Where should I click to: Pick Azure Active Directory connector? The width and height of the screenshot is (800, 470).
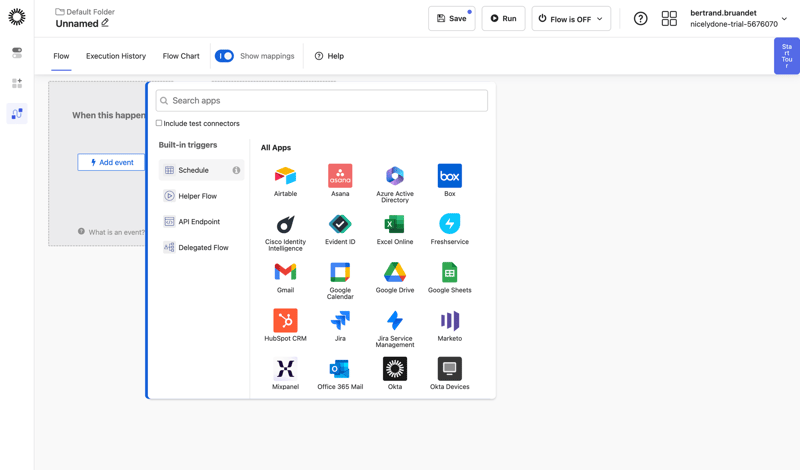395,176
